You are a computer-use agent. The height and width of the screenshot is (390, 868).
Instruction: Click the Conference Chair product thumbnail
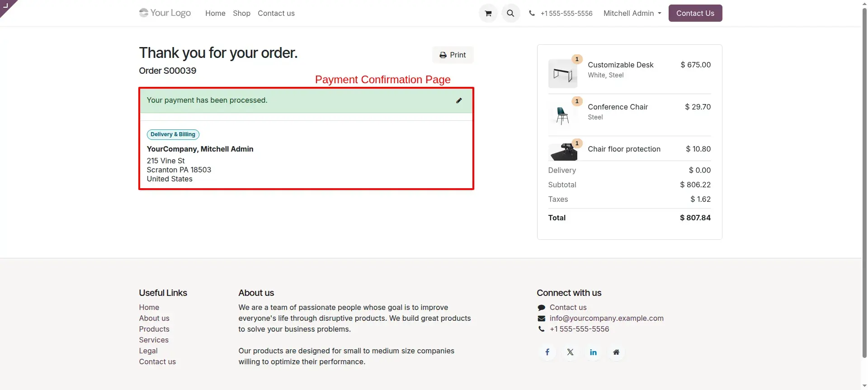click(563, 116)
